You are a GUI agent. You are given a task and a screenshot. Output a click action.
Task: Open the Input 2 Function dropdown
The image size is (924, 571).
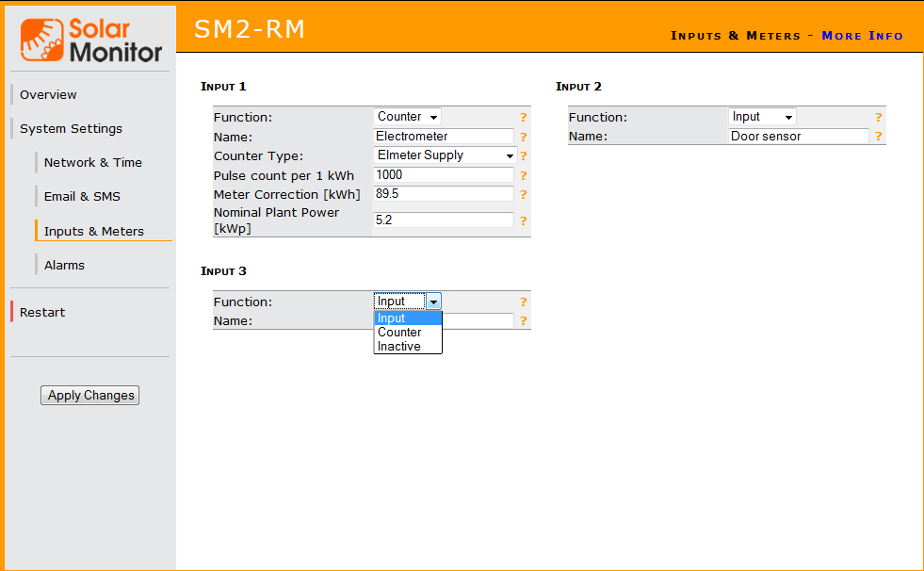click(762, 117)
